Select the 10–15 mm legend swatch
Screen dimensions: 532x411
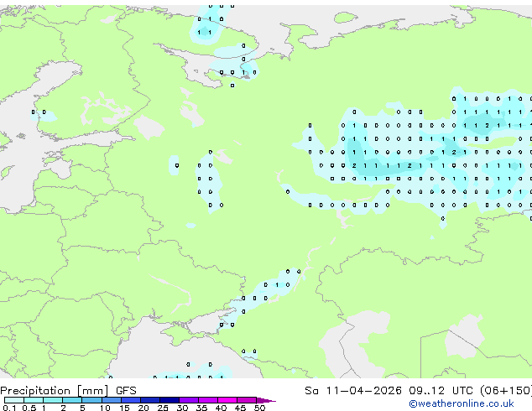111,400
